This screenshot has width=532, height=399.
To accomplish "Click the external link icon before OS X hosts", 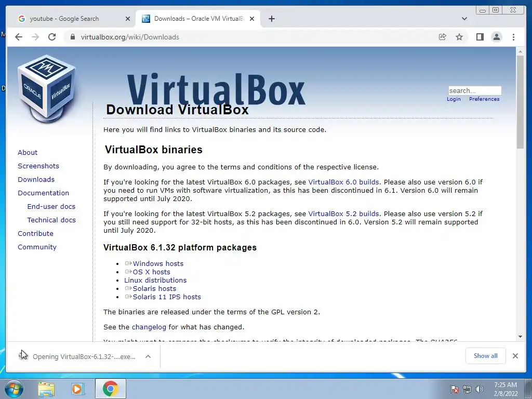I will coord(128,272).
